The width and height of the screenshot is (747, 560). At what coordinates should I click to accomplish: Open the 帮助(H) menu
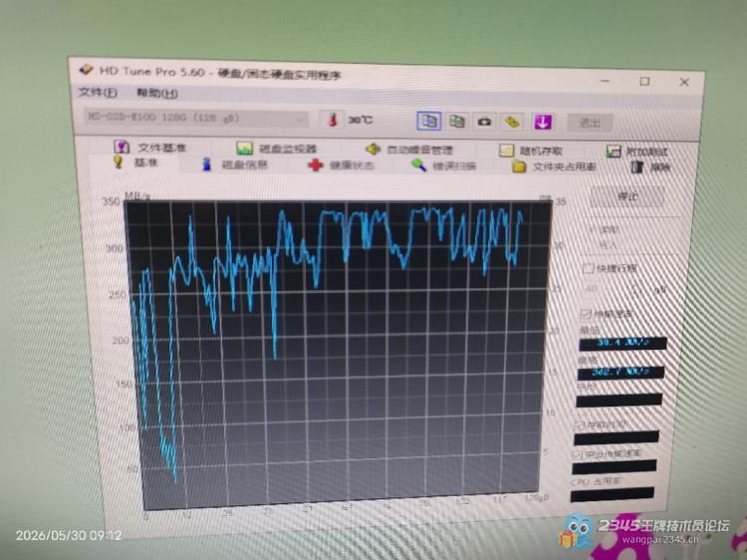[156, 93]
